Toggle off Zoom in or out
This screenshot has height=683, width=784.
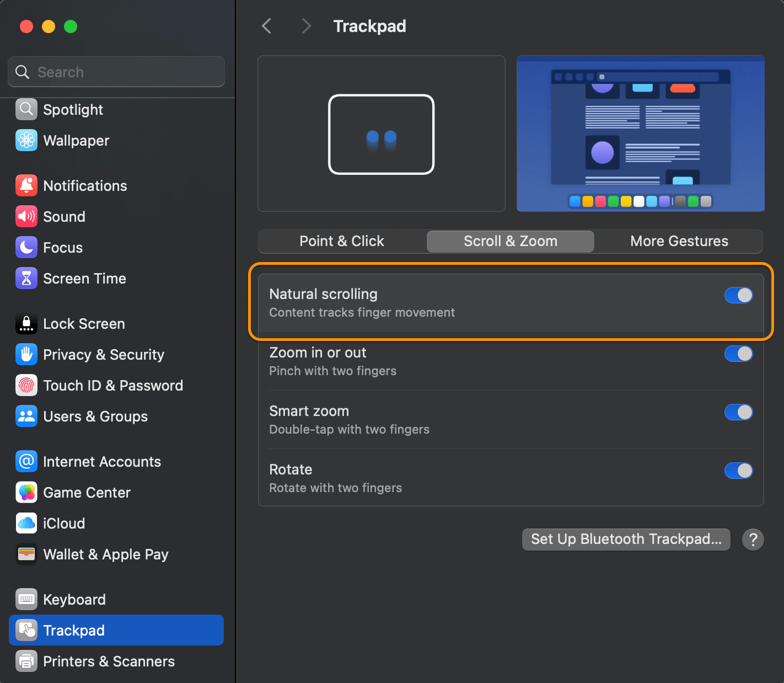(x=738, y=354)
